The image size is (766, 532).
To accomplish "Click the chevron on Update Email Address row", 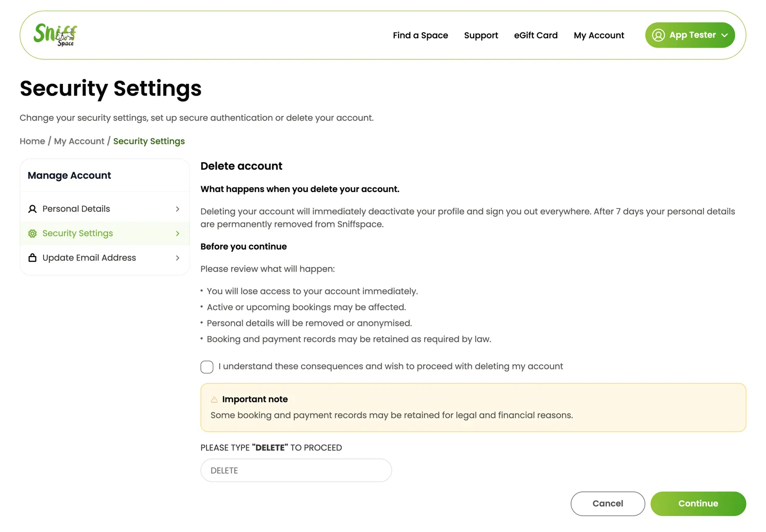I will click(177, 258).
